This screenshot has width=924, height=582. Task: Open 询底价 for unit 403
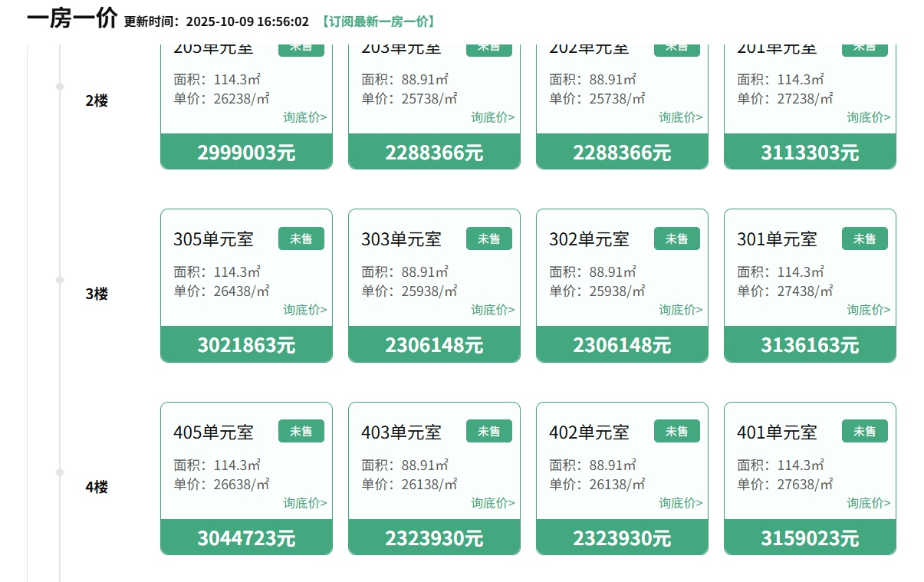[492, 503]
